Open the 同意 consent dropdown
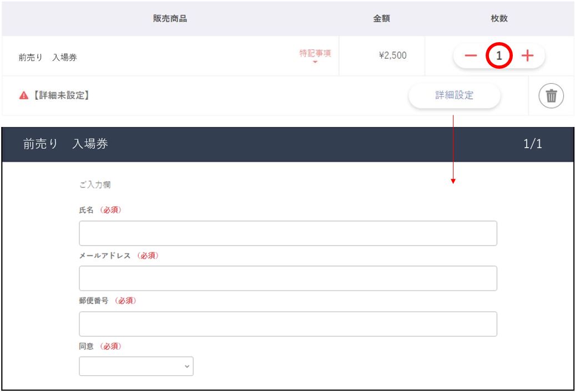The width and height of the screenshot is (575, 392). click(x=136, y=366)
